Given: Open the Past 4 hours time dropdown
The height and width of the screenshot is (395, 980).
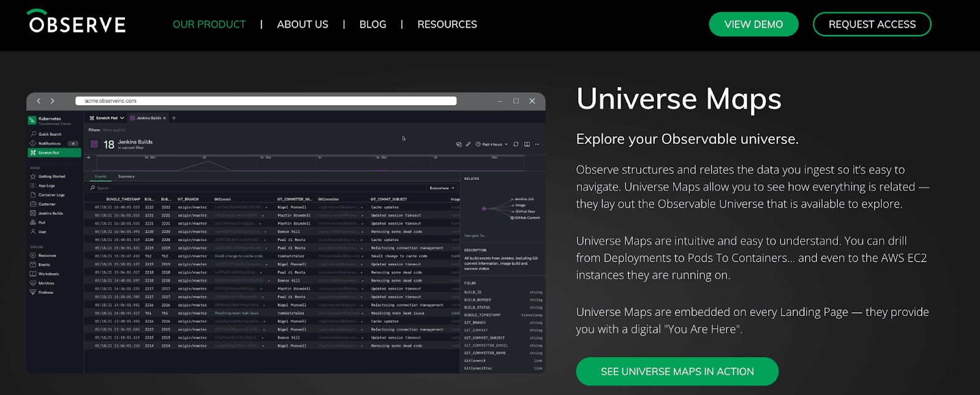Looking at the screenshot, I should [x=492, y=145].
